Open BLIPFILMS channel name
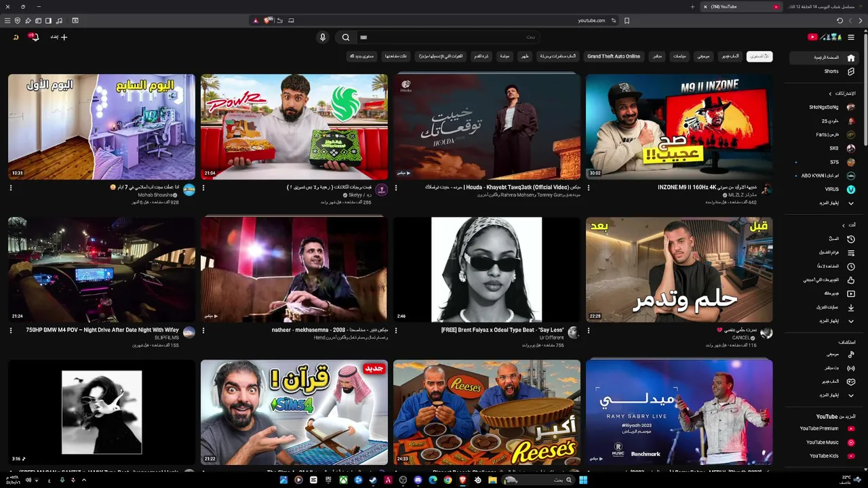Viewport: 868px width, 488px height. tap(167, 338)
